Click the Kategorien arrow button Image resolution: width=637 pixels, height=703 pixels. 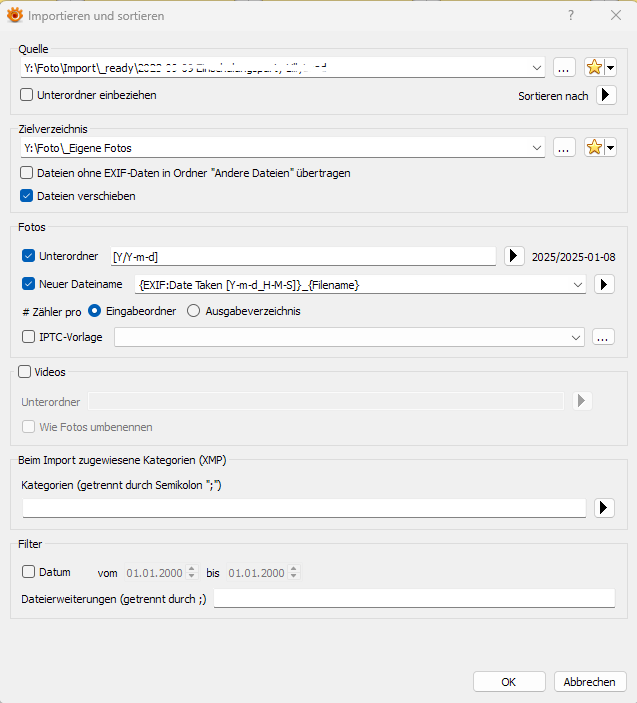coord(604,508)
